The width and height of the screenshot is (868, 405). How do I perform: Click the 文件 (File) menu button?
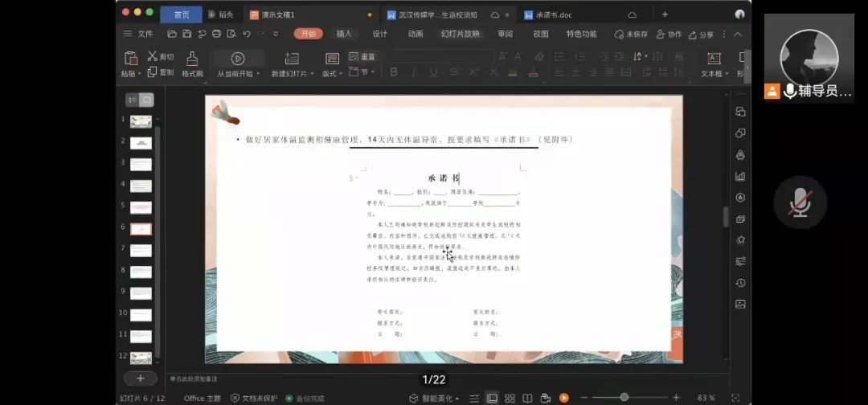(x=138, y=34)
